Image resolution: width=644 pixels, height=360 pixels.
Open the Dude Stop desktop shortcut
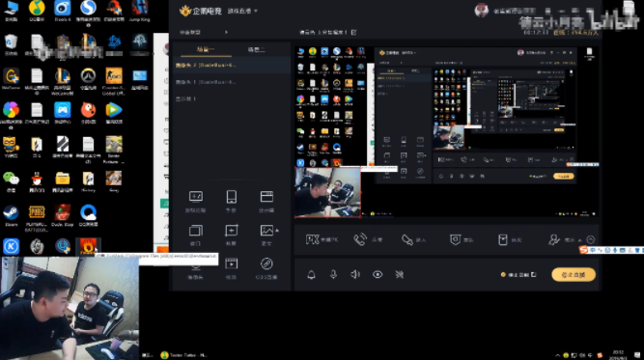(x=62, y=215)
